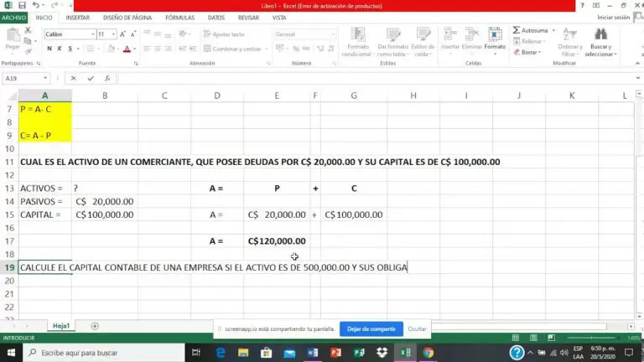The width and height of the screenshot is (644, 362).
Task: Select cell E17 containing C$120,000.00
Action: point(277,240)
